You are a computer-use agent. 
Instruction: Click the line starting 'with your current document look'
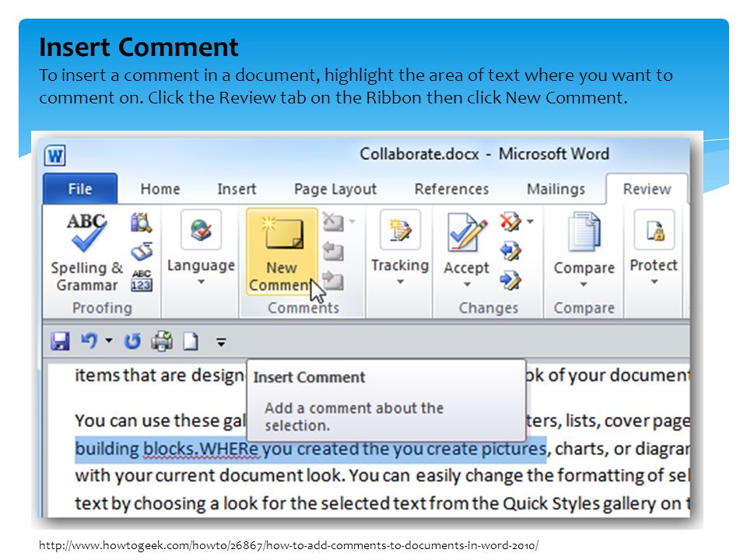[x=382, y=476]
